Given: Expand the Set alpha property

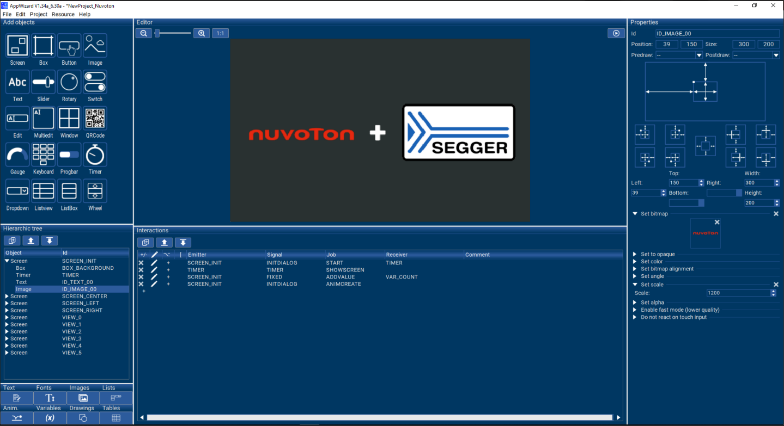Looking at the screenshot, I should pyautogui.click(x=636, y=302).
